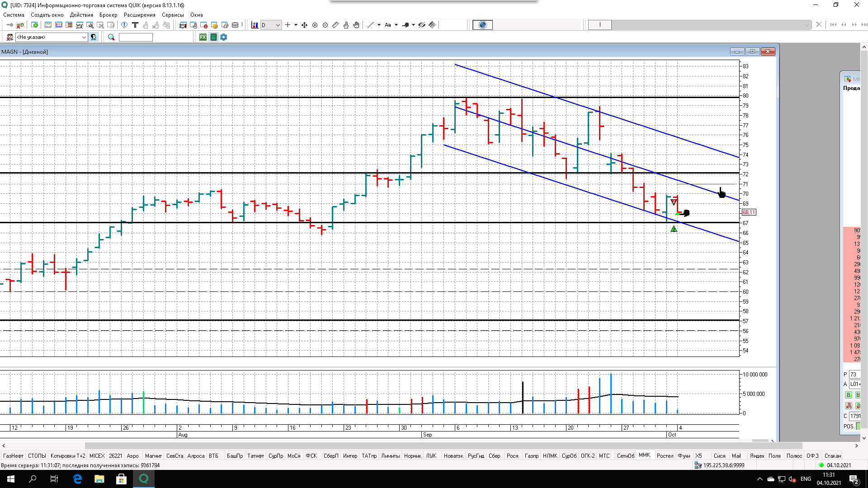Screen dimensions: 868x488
Task: Open the blue gear settings icon
Action: click(224, 37)
